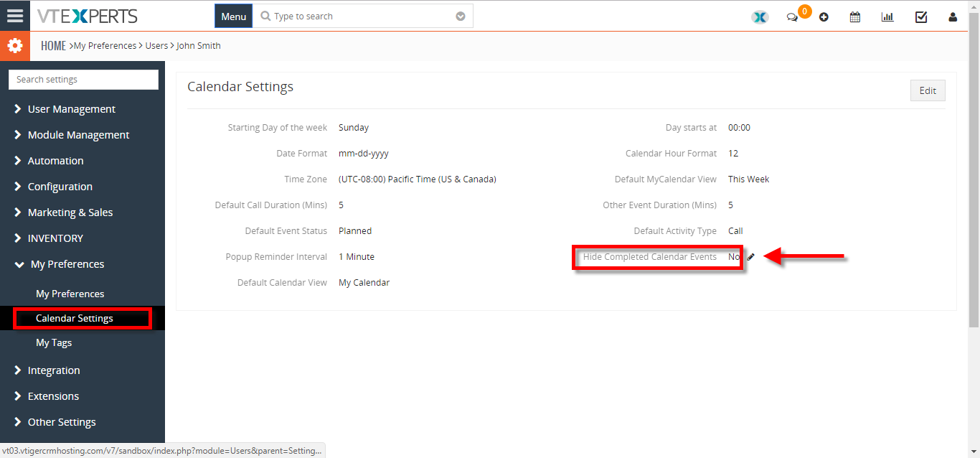
Task: Focus the Search settings field
Action: point(83,80)
